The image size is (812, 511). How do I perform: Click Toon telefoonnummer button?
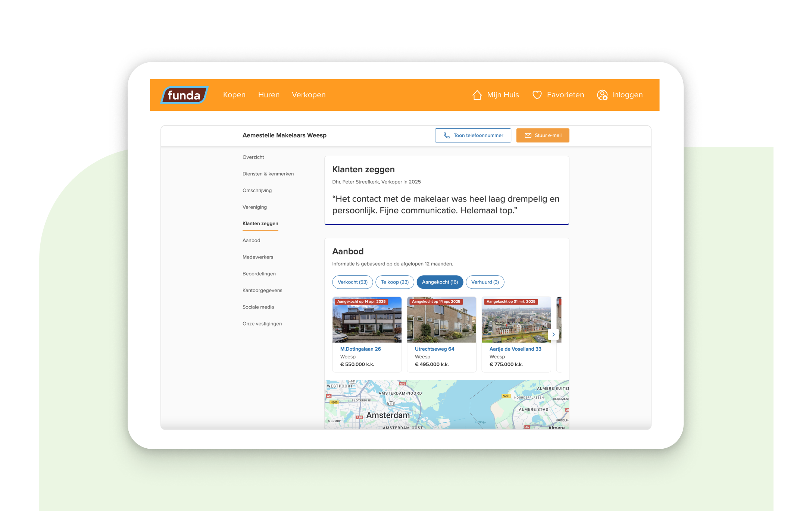point(473,135)
